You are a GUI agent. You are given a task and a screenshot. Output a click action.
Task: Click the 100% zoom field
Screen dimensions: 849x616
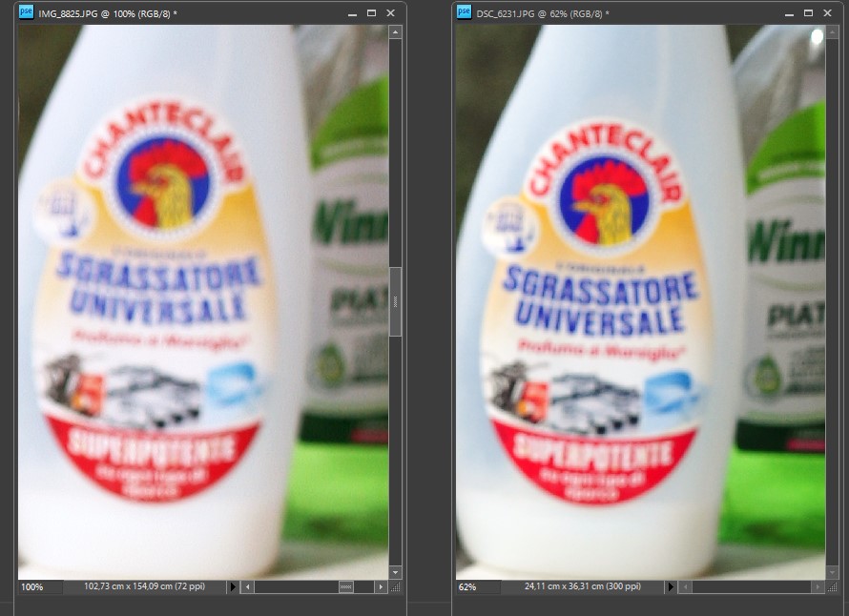40,586
